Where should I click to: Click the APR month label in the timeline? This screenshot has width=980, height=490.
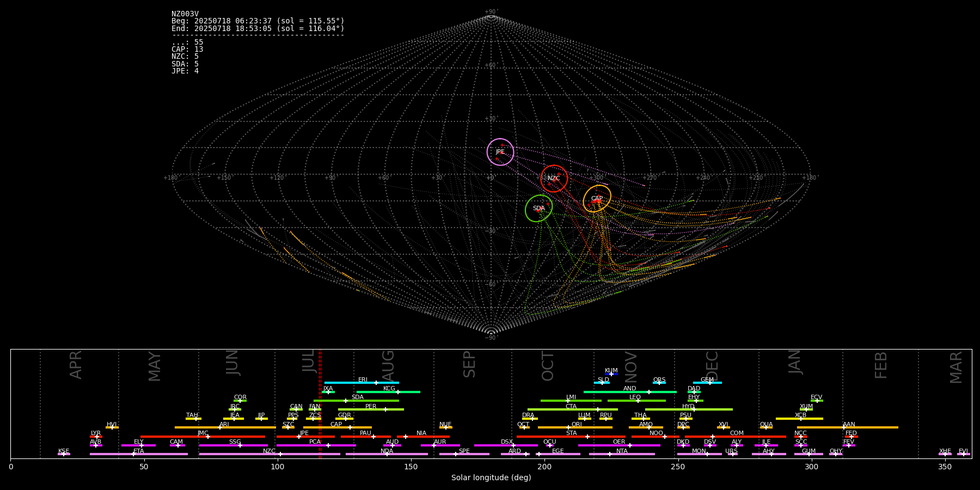[x=76, y=365]
